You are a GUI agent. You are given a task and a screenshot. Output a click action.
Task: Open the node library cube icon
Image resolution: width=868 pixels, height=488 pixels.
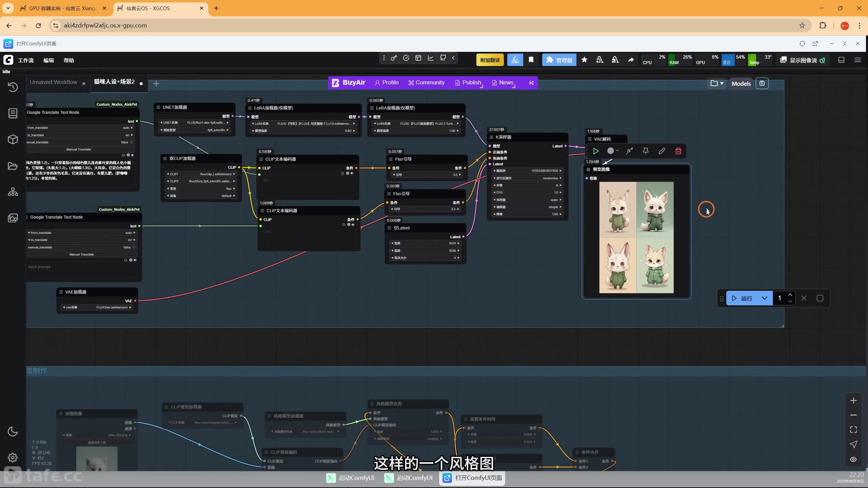point(13,139)
